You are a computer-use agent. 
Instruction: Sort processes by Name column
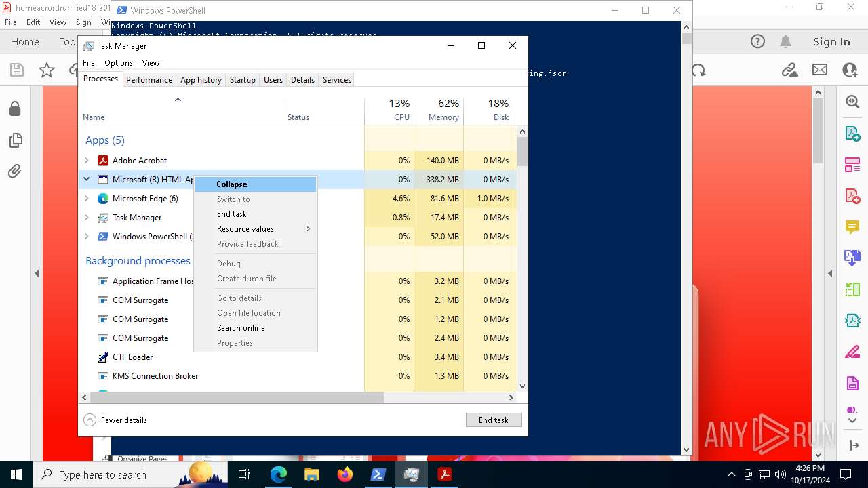point(181,110)
